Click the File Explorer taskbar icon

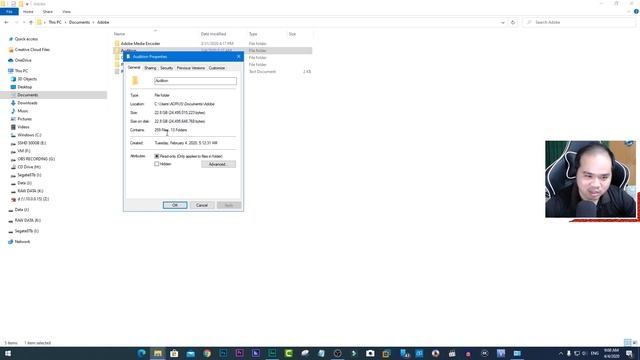158,353
